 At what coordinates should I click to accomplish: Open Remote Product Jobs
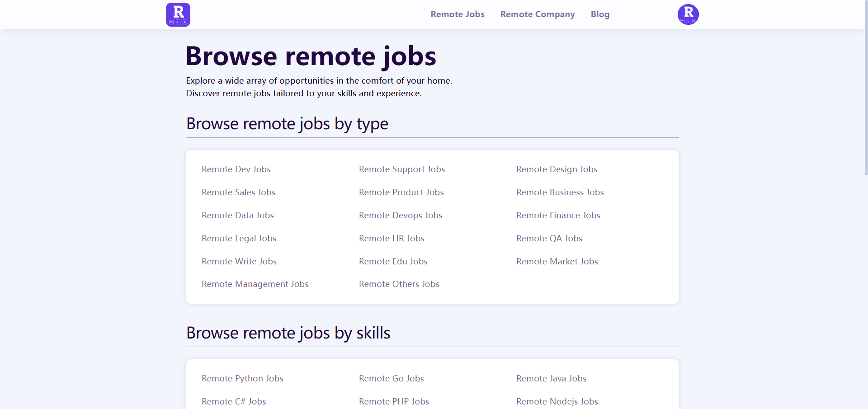[401, 192]
